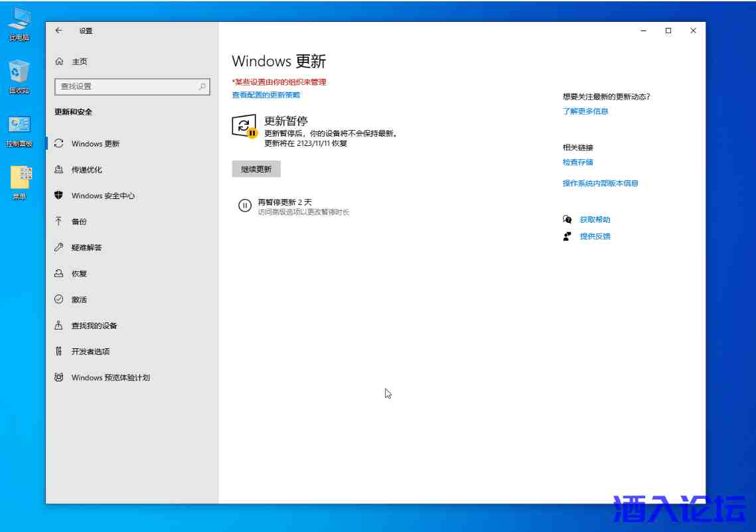Click the 传递优化 icon in sidebar

59,170
